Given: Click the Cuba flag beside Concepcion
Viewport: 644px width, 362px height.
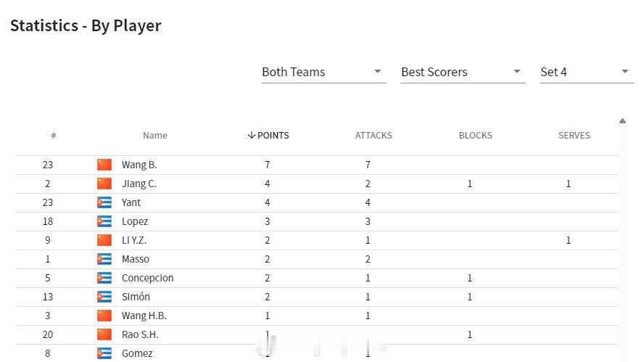Looking at the screenshot, I should tap(104, 278).
